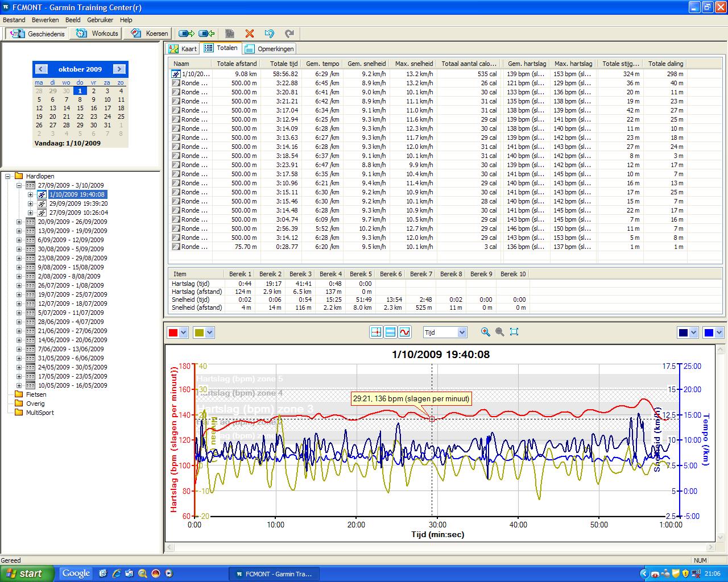This screenshot has height=582, width=728.
Task: Open the Gebruiker menu
Action: (x=100, y=20)
